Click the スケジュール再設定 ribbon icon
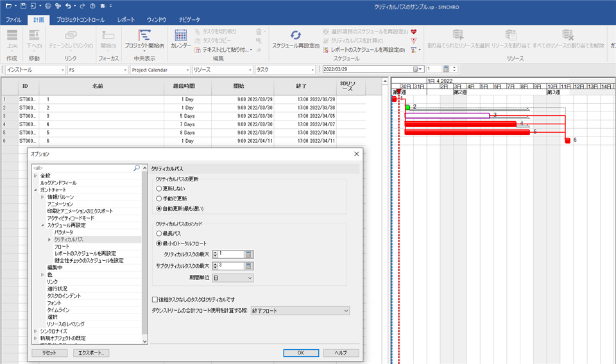Screen dimensions: 616x364 [x=295, y=36]
